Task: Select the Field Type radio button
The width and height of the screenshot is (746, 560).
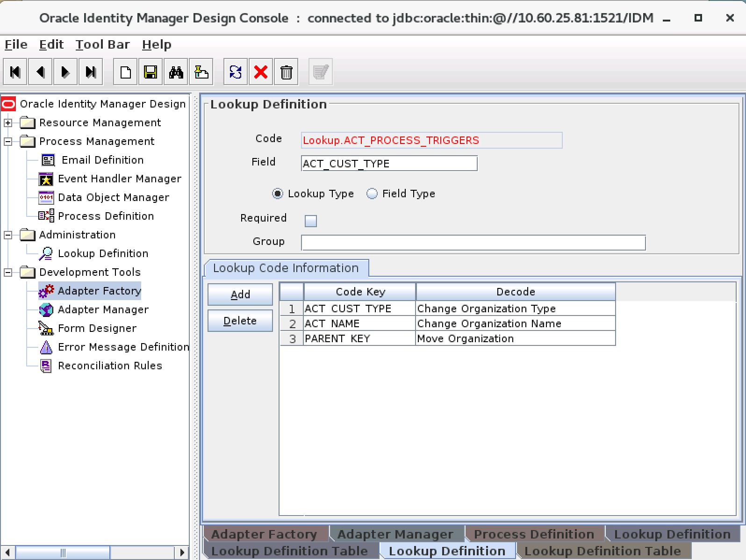Action: click(x=372, y=194)
